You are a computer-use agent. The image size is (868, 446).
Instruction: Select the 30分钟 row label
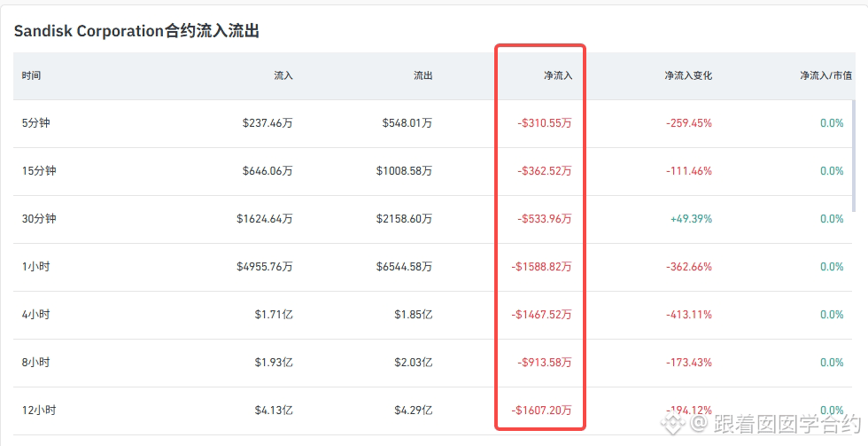point(39,219)
